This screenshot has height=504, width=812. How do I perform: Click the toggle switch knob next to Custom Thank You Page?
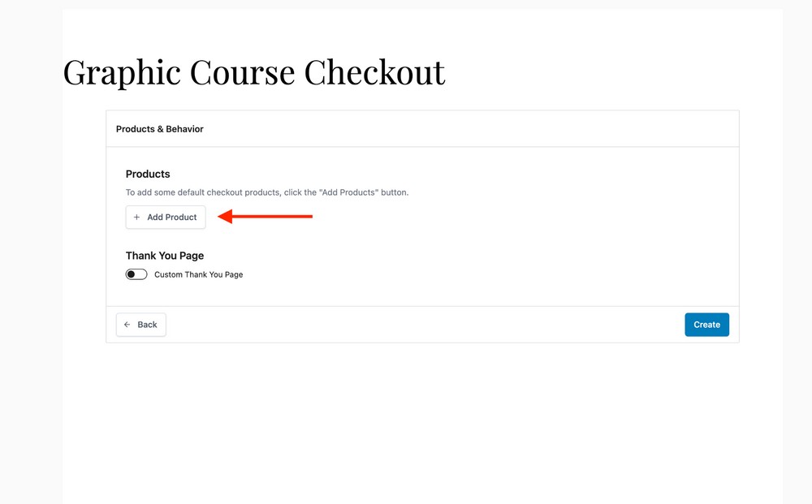pyautogui.click(x=132, y=274)
